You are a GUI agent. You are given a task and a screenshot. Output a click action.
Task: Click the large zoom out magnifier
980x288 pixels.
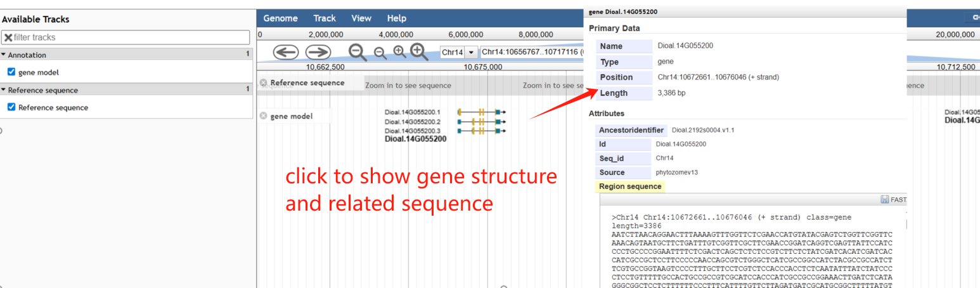point(358,52)
